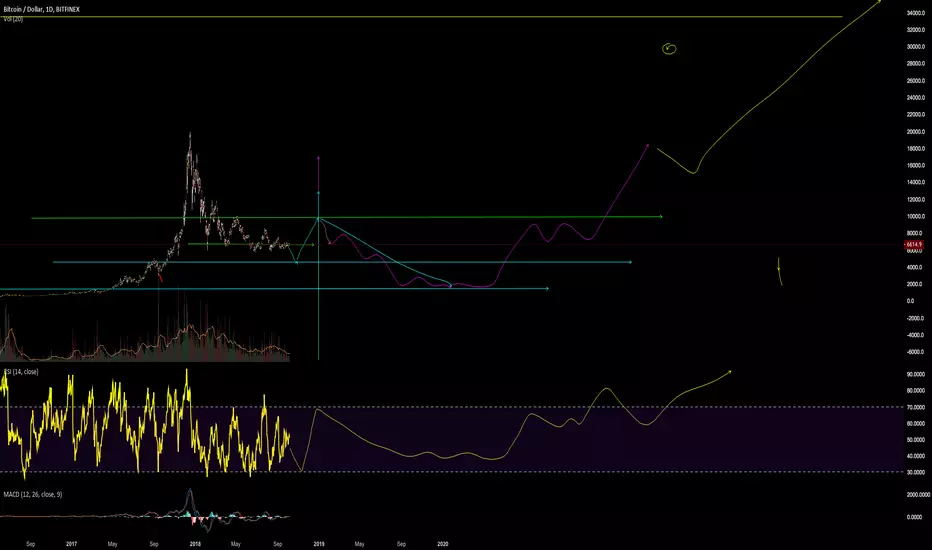Click the 2020 label on time axis
932x550 pixels.
click(443, 544)
